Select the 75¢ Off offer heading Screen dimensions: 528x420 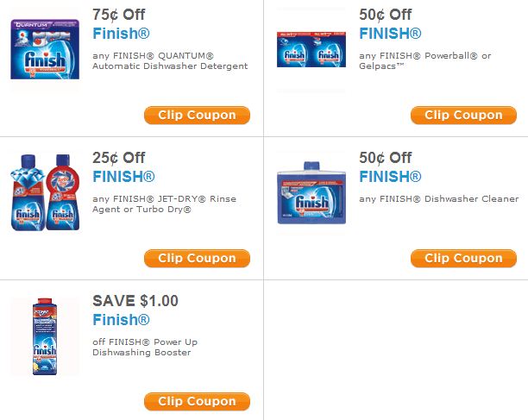coord(118,15)
